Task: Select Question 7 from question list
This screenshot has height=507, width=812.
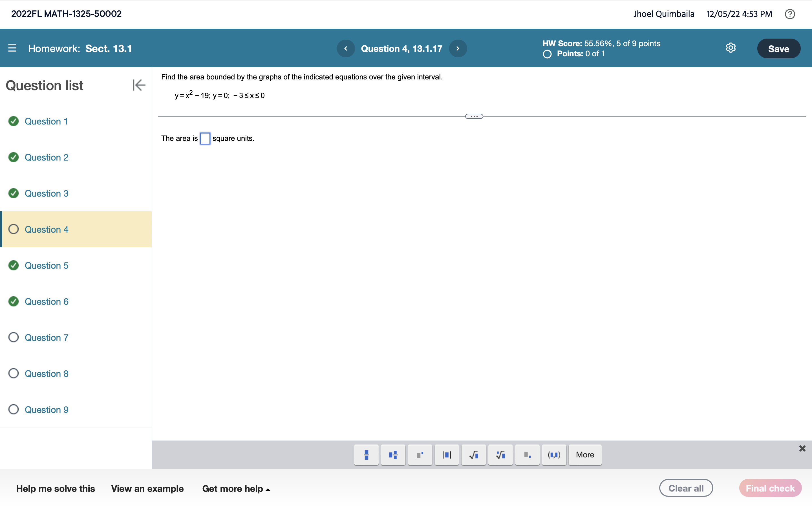Action: [x=46, y=337]
